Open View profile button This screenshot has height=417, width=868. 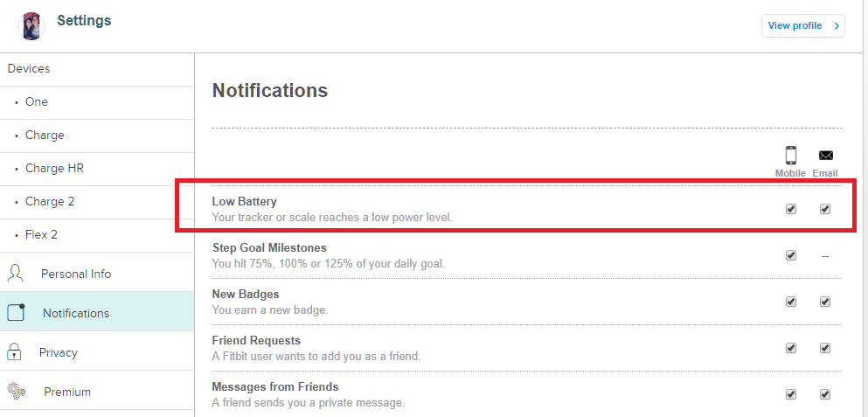[802, 26]
